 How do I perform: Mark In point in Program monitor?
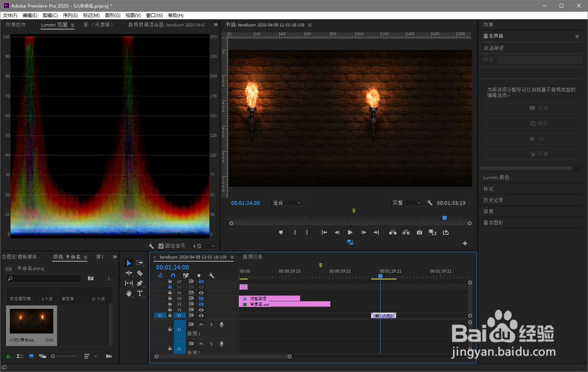pos(295,232)
